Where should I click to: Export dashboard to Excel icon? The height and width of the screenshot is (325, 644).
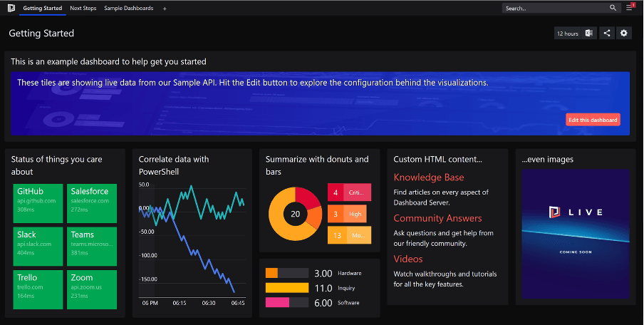pyautogui.click(x=588, y=33)
